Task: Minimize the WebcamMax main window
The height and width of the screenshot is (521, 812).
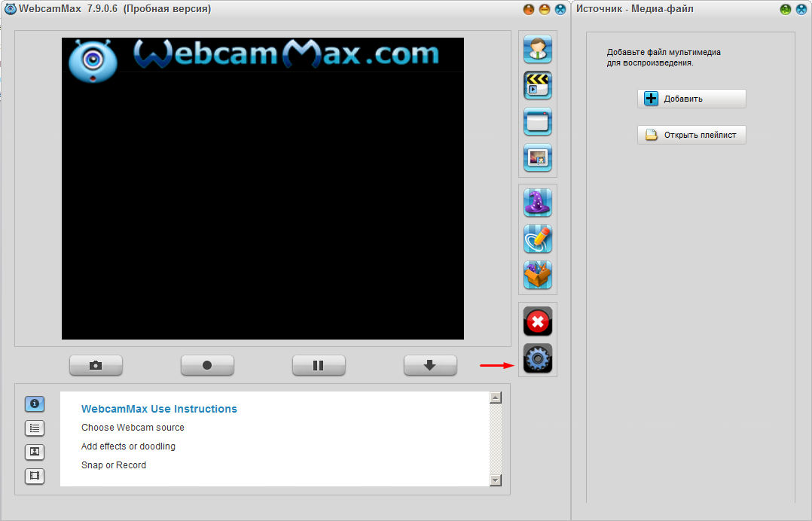Action: click(x=545, y=9)
